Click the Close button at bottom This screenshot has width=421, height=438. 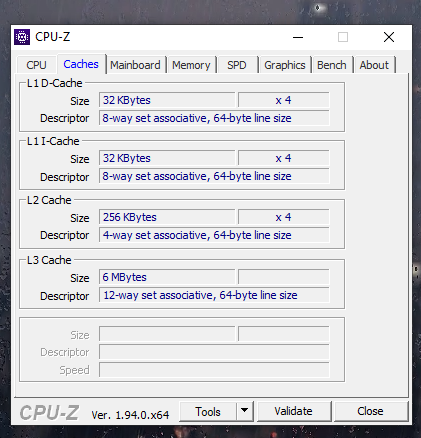[x=370, y=411]
